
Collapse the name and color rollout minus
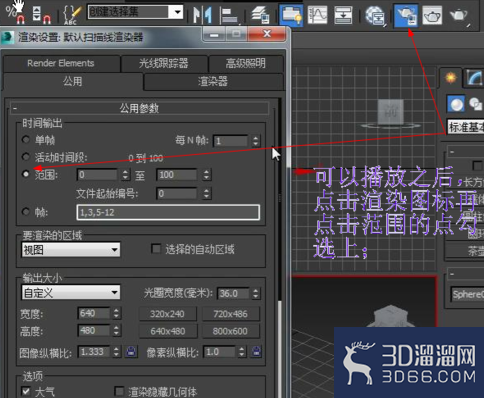point(452,274)
